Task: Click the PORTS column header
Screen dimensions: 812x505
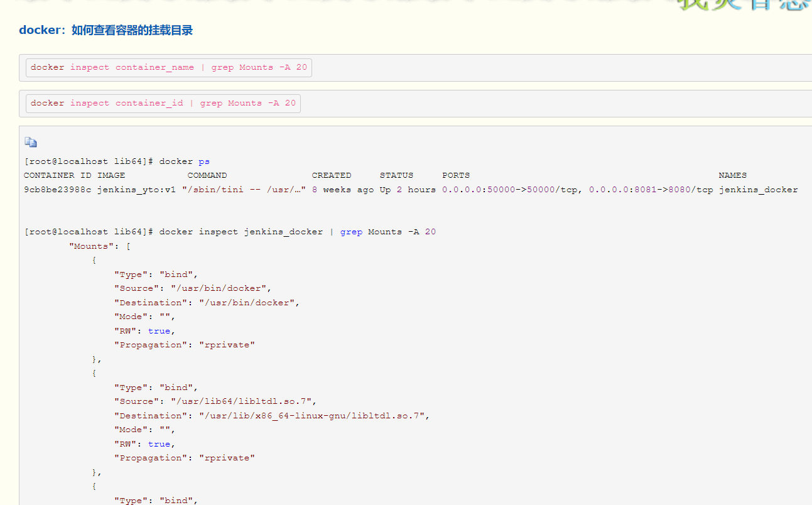Action: pyautogui.click(x=456, y=175)
